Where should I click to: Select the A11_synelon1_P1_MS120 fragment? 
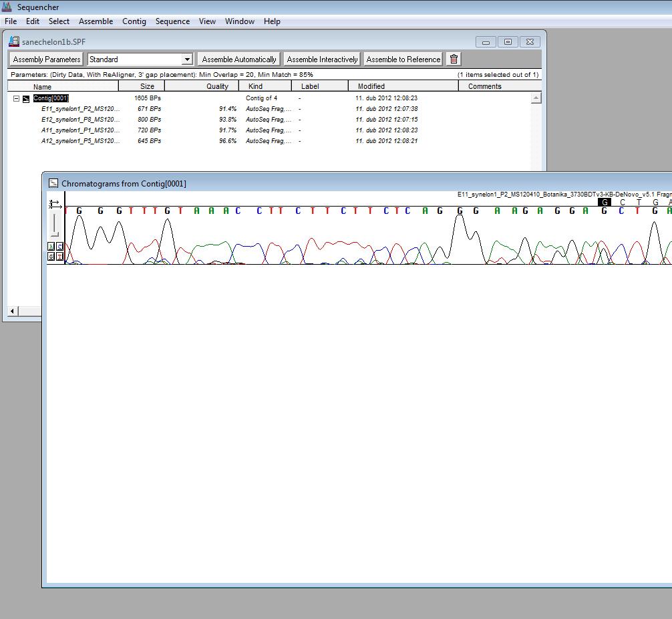point(81,130)
